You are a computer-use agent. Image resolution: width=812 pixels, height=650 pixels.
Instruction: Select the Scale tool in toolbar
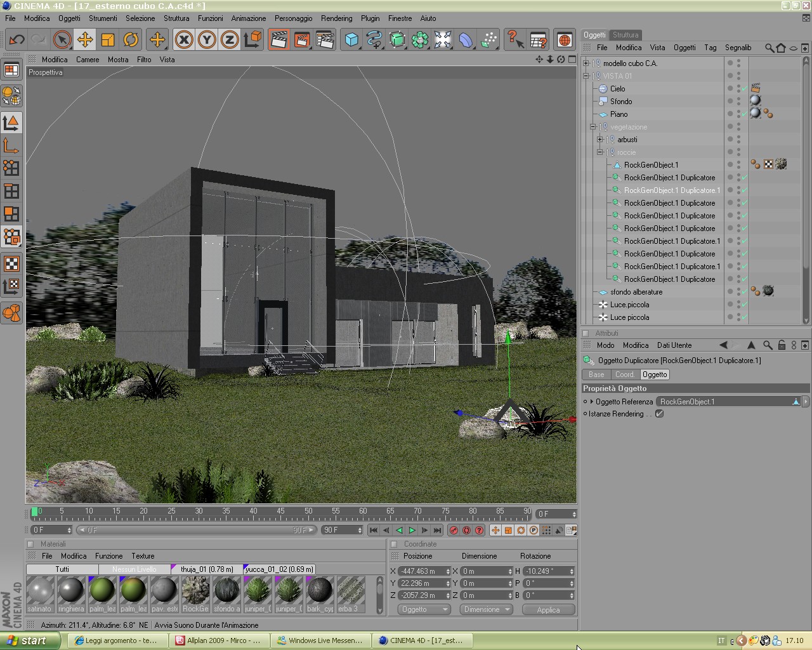[108, 39]
